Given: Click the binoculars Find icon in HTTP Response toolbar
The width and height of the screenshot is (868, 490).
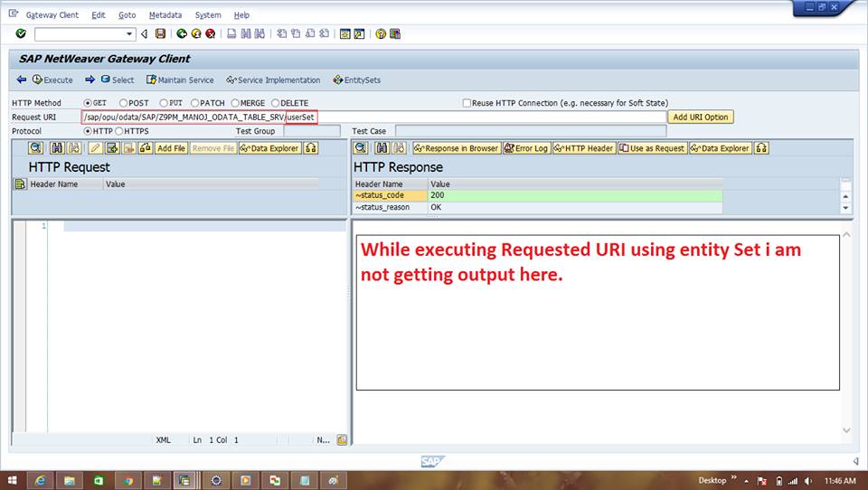Looking at the screenshot, I should pyautogui.click(x=382, y=148).
